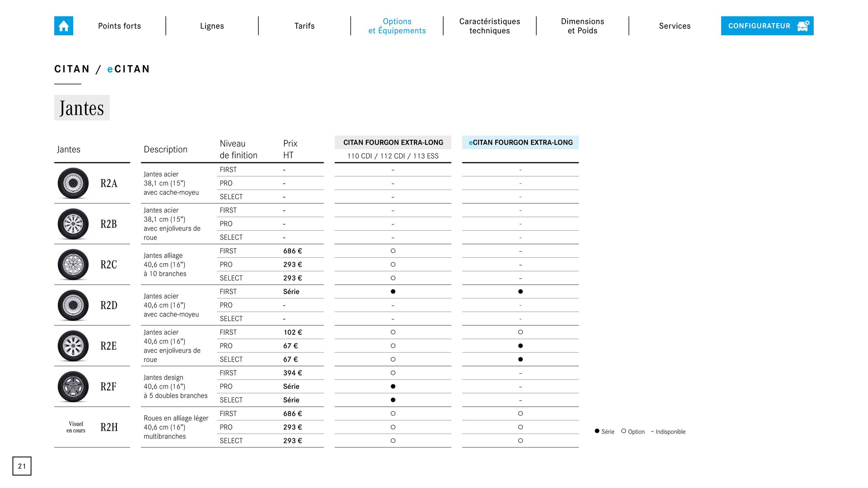The height and width of the screenshot is (488, 868).
Task: Click the car gear icon in Configurateur
Action: [x=803, y=26]
